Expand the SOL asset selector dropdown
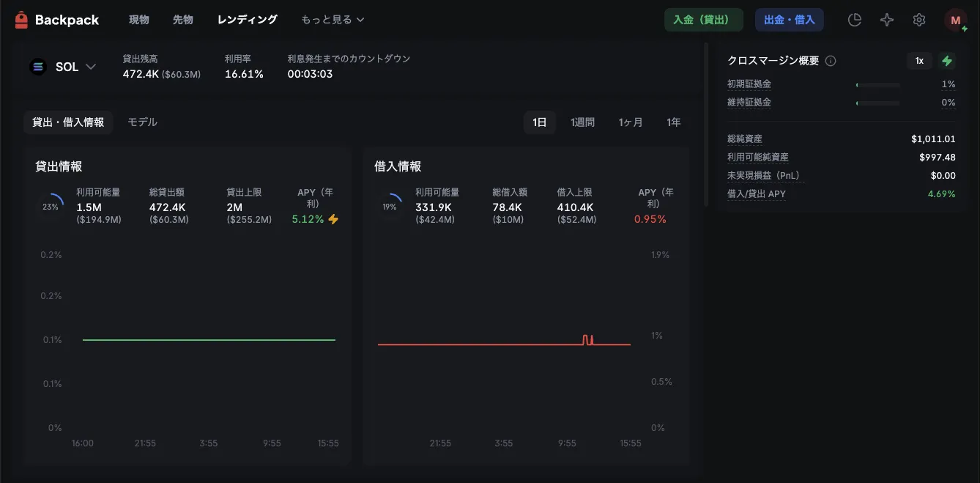This screenshot has height=483, width=980. (91, 67)
